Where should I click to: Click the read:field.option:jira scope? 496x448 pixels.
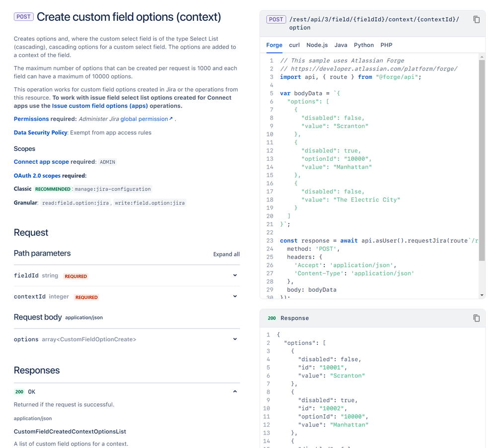pos(75,203)
